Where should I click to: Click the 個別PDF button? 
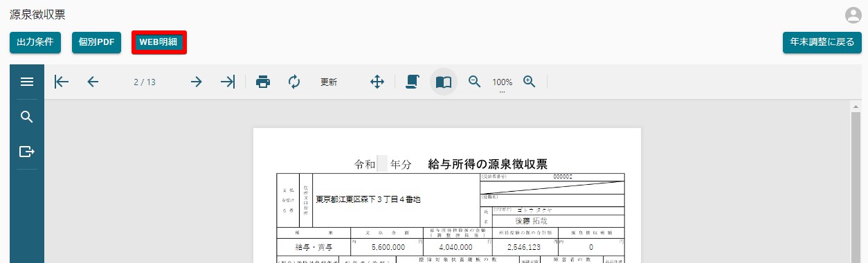pos(96,42)
